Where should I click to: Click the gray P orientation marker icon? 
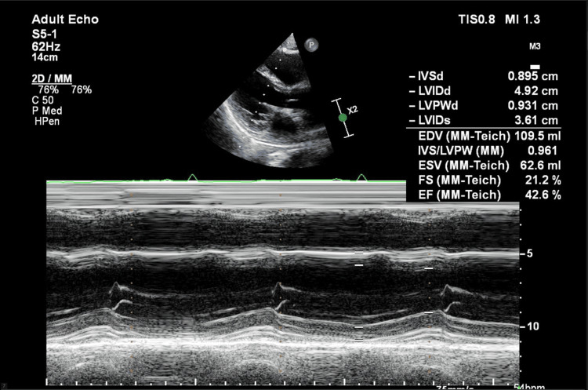311,45
